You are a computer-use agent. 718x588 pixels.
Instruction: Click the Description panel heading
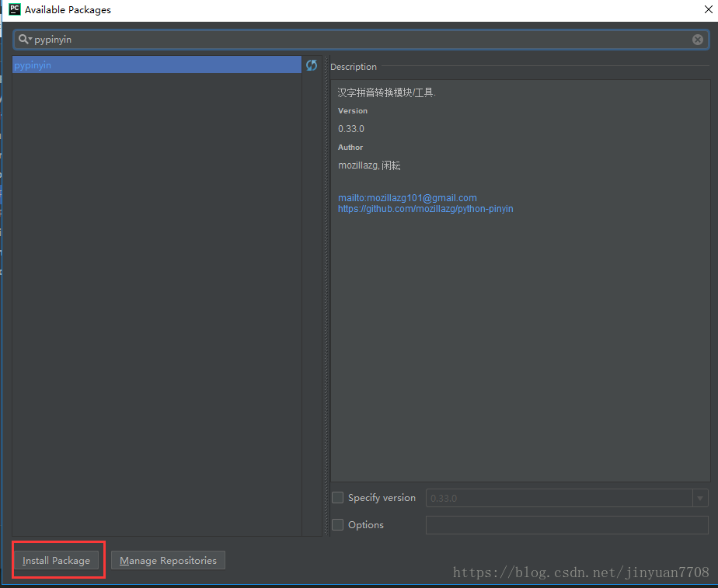[354, 67]
